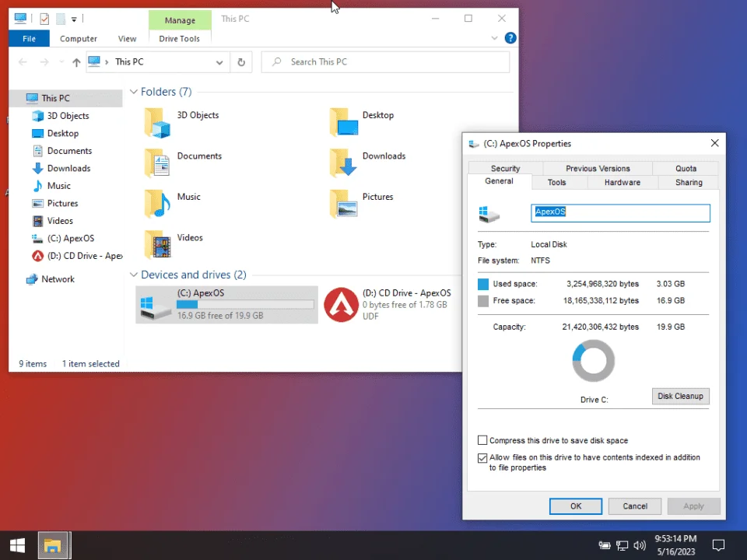
Task: Click the volume icon in tray
Action: (640, 545)
